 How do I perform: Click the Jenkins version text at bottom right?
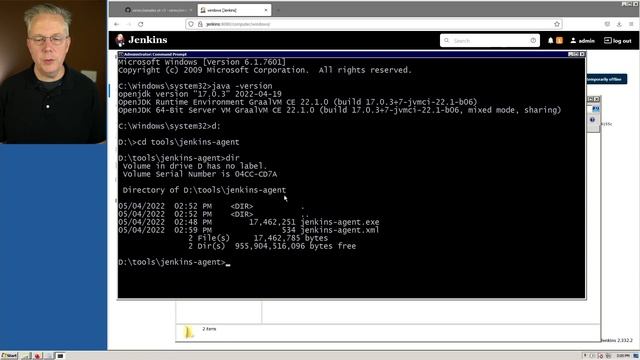click(x=617, y=340)
